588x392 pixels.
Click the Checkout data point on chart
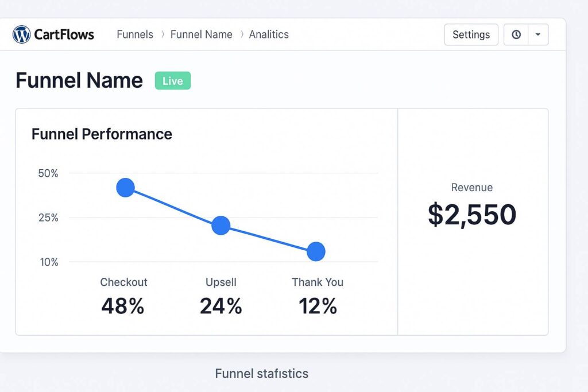(125, 188)
